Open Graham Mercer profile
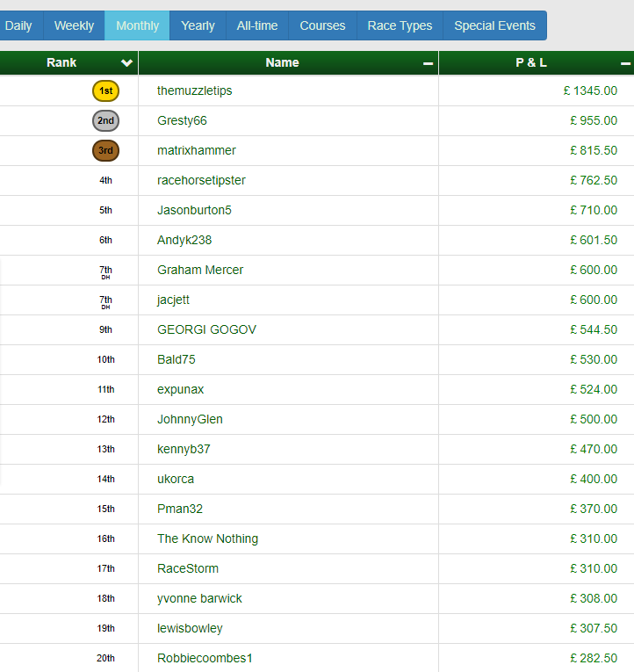This screenshot has height=672, width=634. coord(200,270)
